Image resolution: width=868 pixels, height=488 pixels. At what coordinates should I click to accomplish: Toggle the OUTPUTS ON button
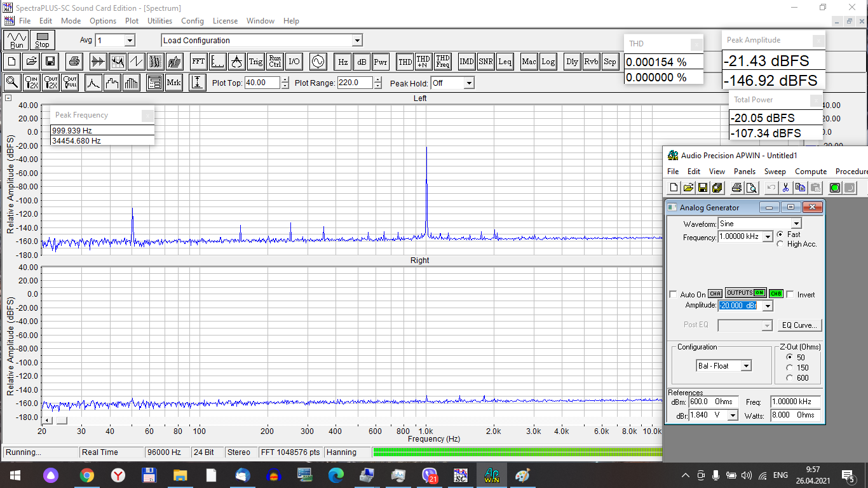click(745, 293)
